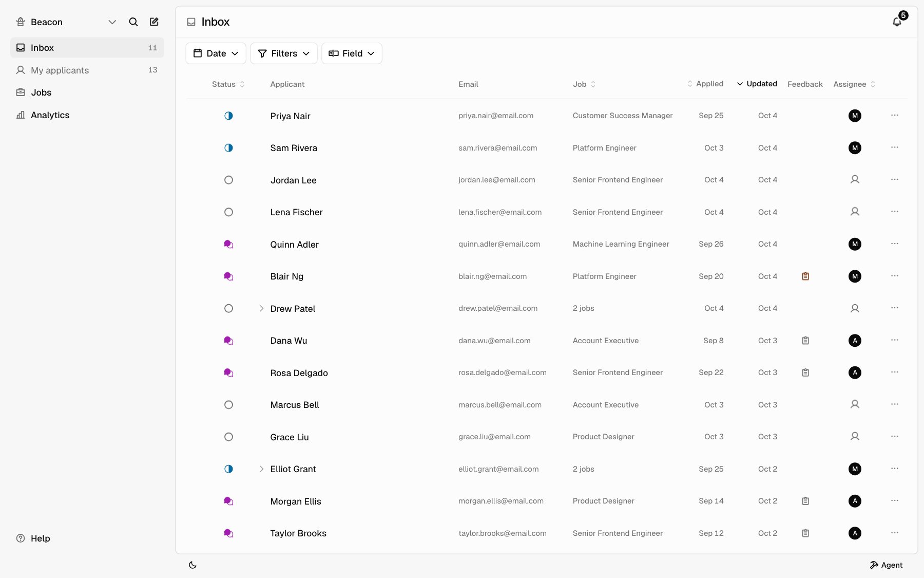924x578 pixels.
Task: Toggle dark mode moon icon
Action: 192,565
